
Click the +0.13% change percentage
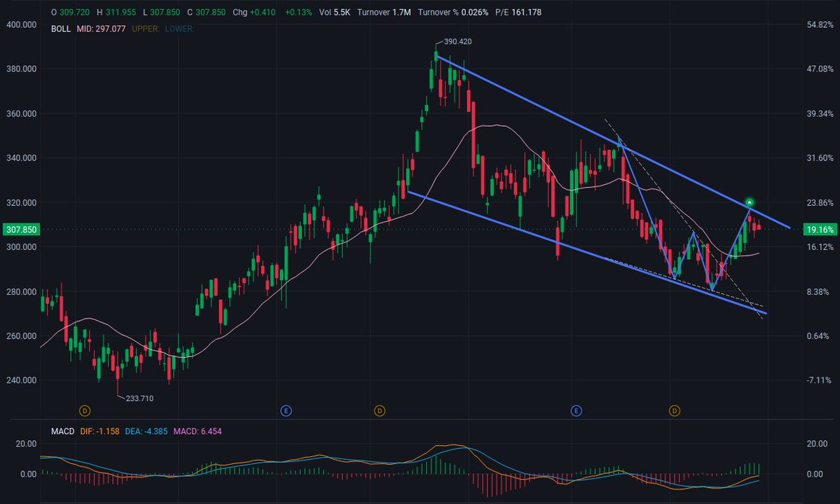pos(298,13)
